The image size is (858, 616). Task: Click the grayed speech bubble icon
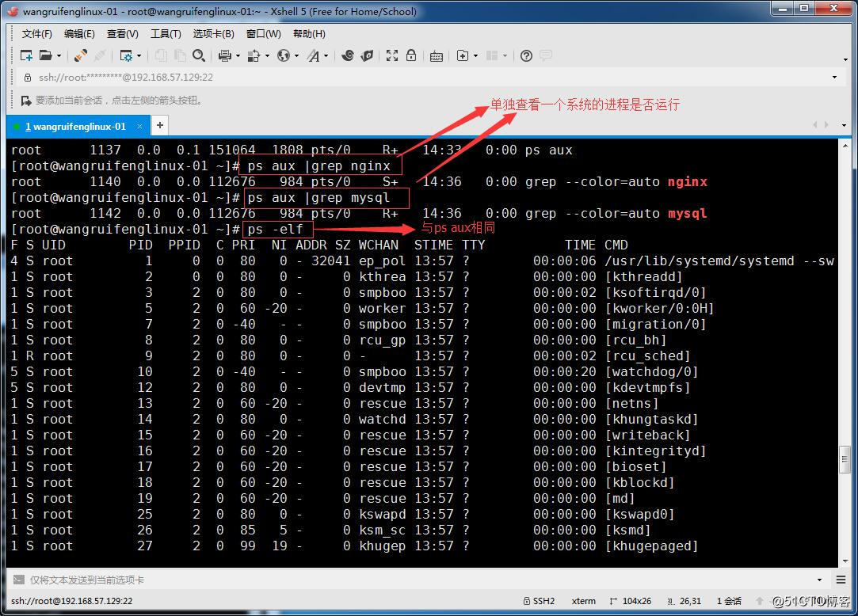point(546,55)
